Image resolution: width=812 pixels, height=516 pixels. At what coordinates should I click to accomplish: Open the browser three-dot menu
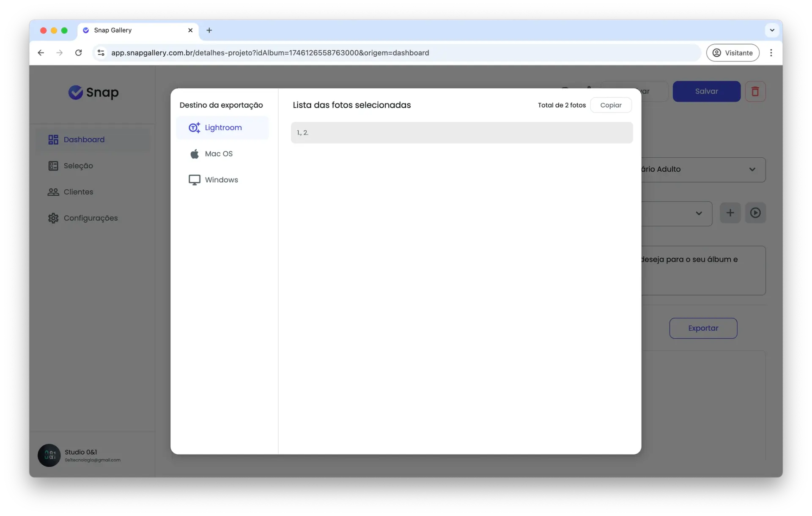tap(771, 53)
